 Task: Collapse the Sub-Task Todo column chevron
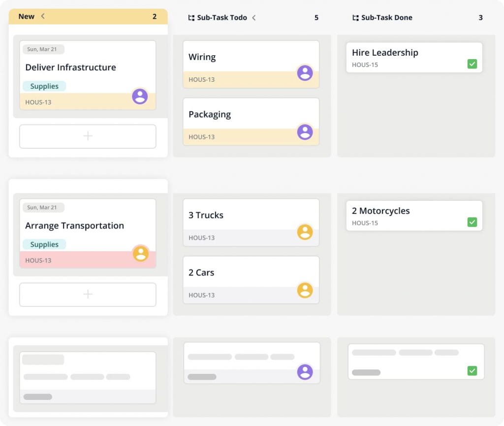254,18
